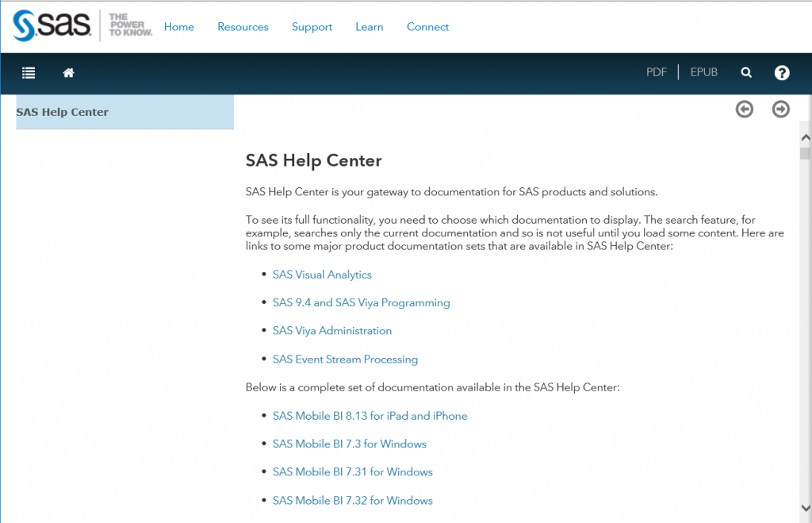This screenshot has height=523, width=812.
Task: Download the PDF version
Action: 657,71
